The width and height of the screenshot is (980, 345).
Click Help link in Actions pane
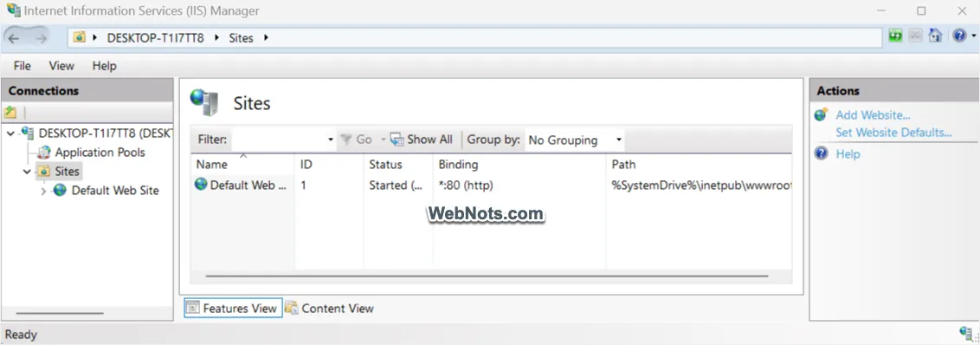coord(848,154)
